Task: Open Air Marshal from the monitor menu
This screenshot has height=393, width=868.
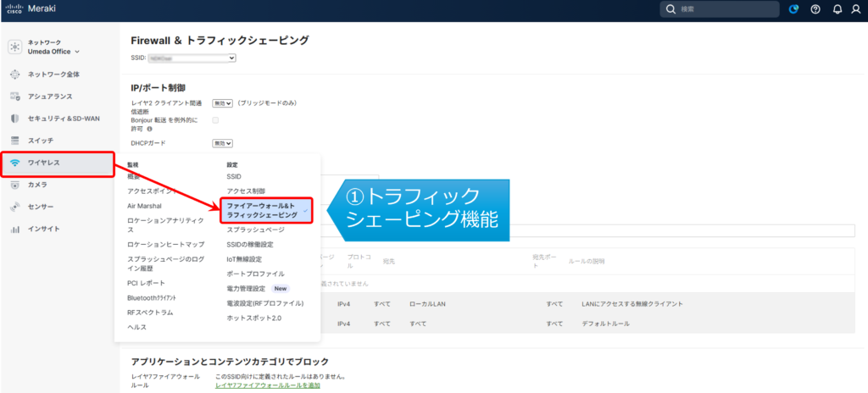Action: click(x=144, y=206)
